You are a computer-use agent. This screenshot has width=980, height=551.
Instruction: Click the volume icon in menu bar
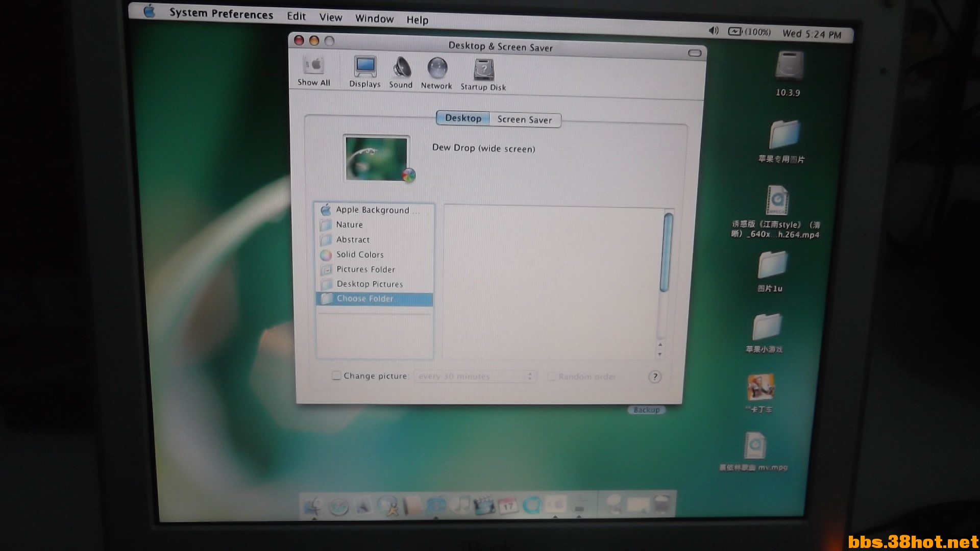point(713,31)
